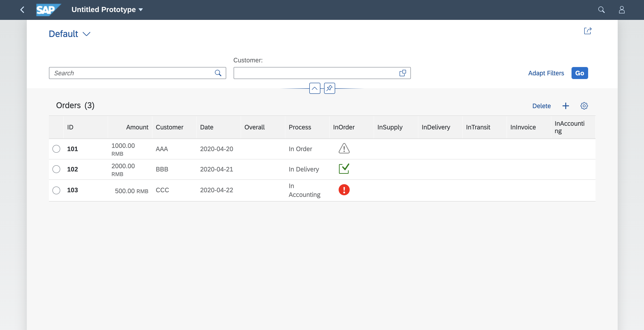Select order 103 with its radio button
Image resolution: width=644 pixels, height=330 pixels.
[56, 190]
